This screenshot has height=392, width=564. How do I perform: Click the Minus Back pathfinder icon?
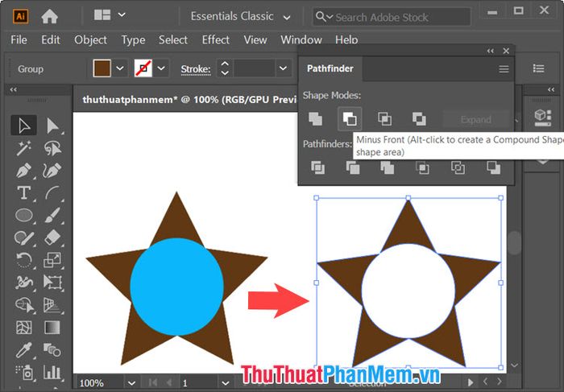coord(493,167)
